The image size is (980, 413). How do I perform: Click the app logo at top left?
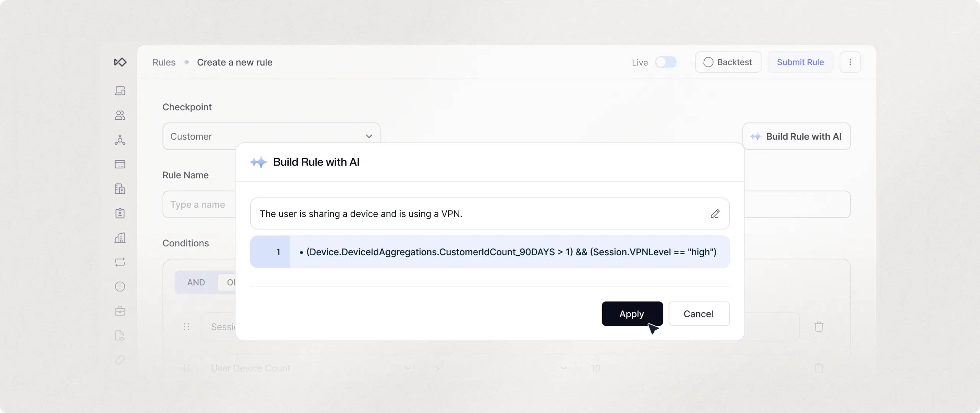[x=120, y=62]
